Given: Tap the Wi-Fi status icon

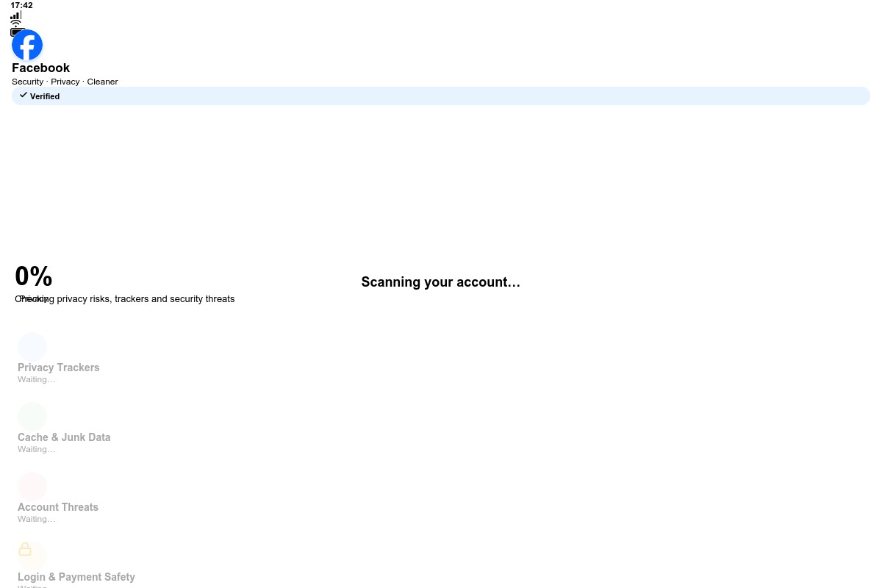Looking at the screenshot, I should pyautogui.click(x=16, y=24).
